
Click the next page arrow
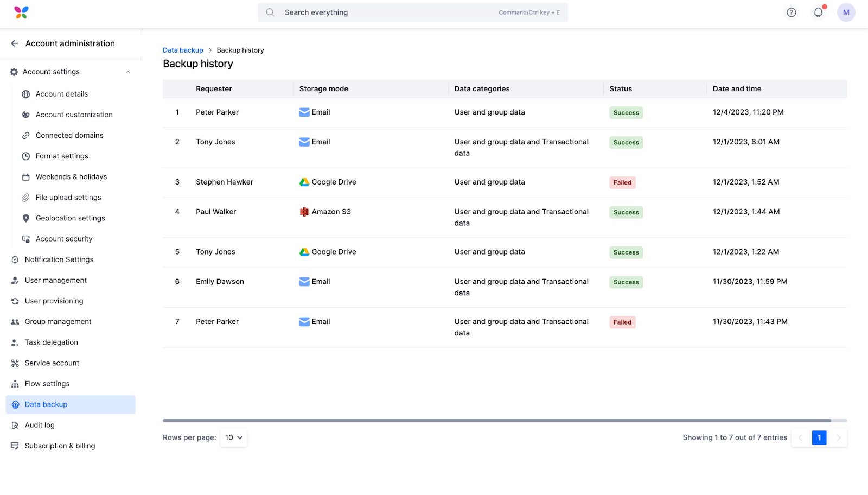tap(839, 437)
